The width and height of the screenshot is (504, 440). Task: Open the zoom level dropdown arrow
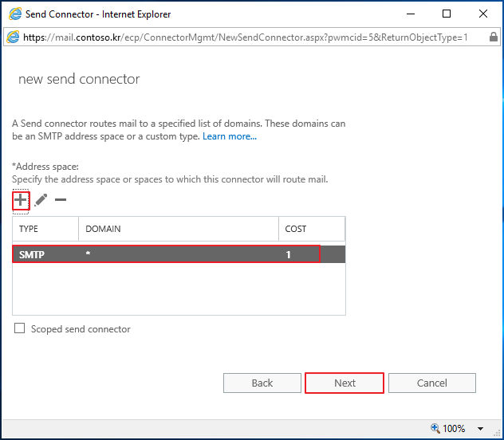pos(480,428)
